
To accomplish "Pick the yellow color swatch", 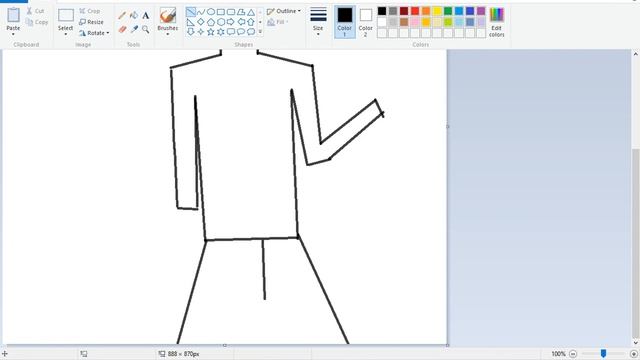I will [x=437, y=11].
